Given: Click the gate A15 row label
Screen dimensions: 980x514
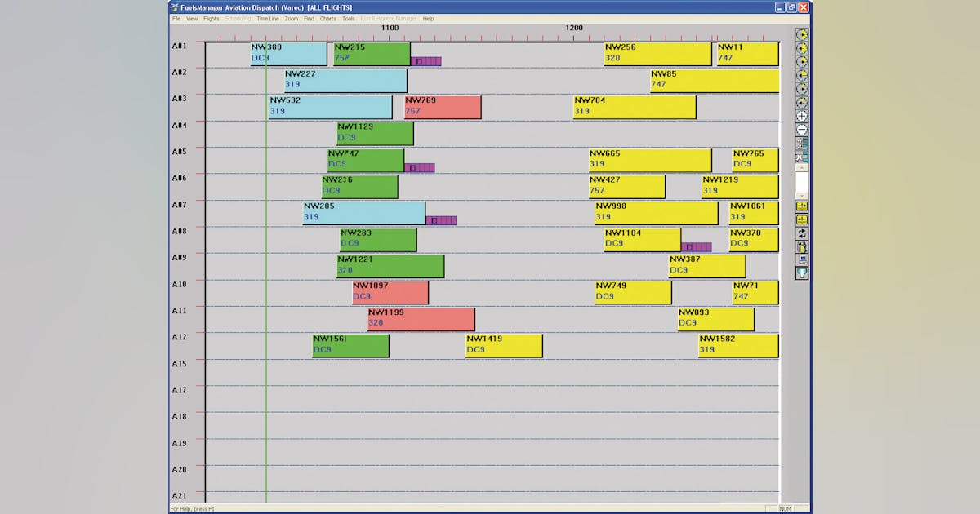Looking at the screenshot, I should point(179,363).
